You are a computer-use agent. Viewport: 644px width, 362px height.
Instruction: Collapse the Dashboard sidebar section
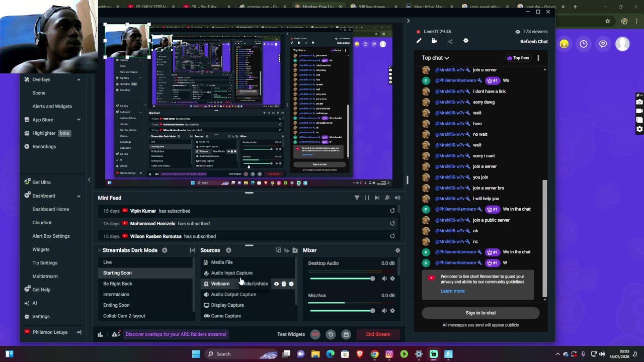pos(78,196)
